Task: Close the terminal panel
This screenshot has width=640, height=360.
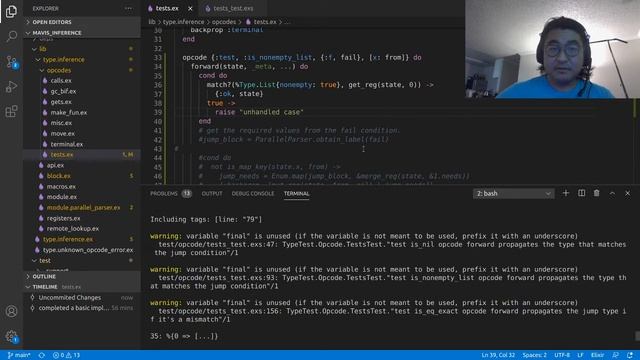Action: coord(627,193)
